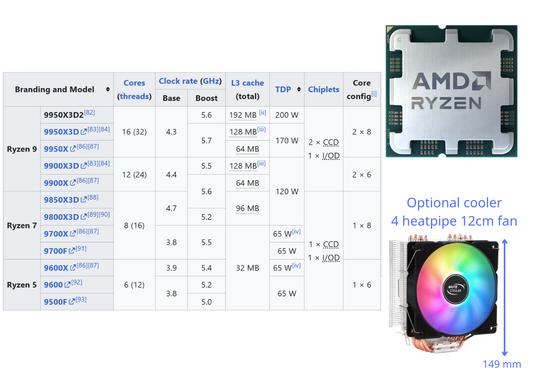This screenshot has width=533, height=381.
Task: Click the 2 × 8 core config cell
Action: point(362,132)
